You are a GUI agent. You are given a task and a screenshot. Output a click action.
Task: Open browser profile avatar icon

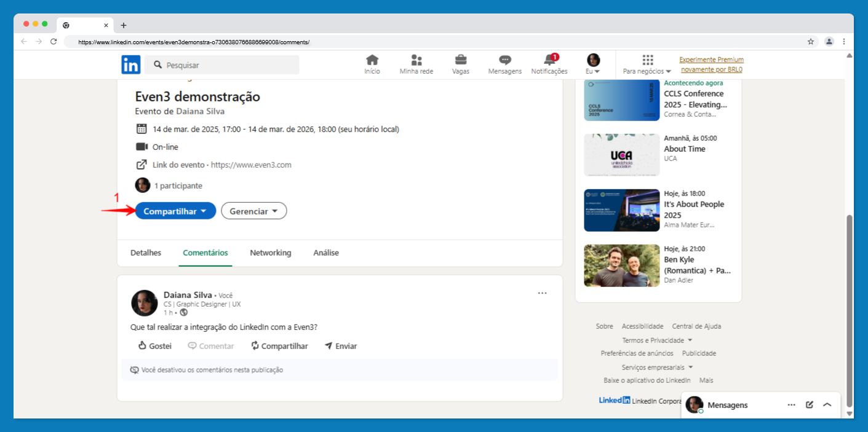[x=829, y=42]
